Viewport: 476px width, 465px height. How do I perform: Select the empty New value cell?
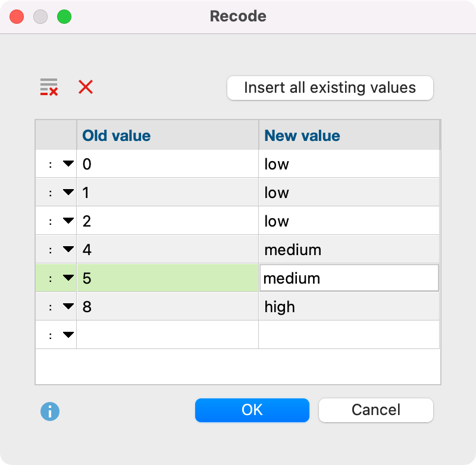tap(349, 335)
